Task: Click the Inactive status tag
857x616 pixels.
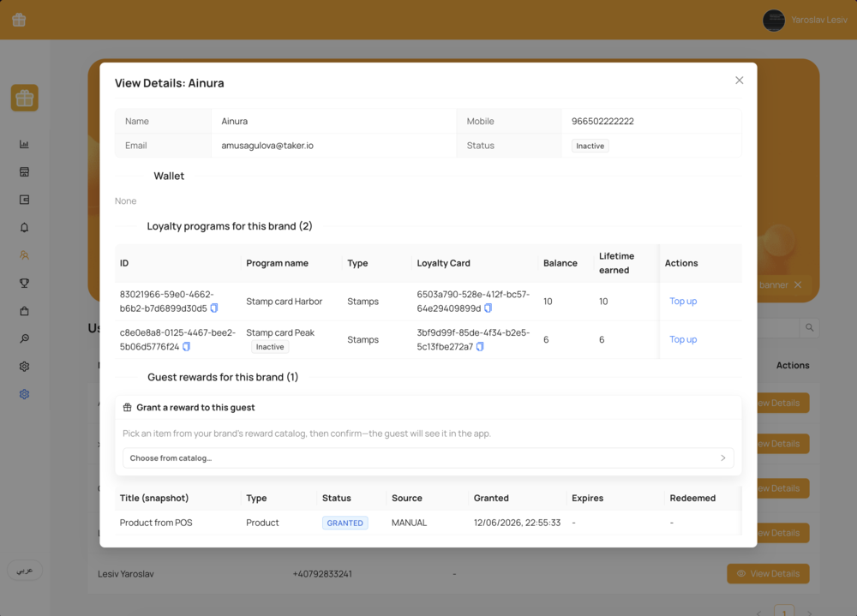Action: [590, 146]
